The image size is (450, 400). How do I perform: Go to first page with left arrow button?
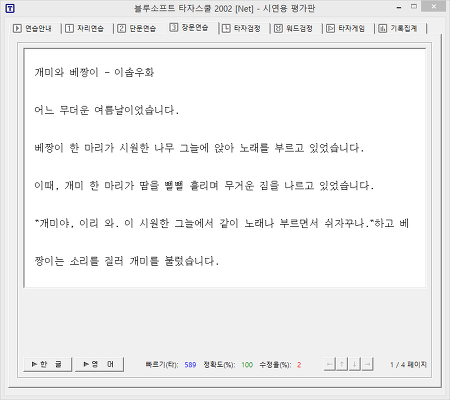(x=330, y=364)
